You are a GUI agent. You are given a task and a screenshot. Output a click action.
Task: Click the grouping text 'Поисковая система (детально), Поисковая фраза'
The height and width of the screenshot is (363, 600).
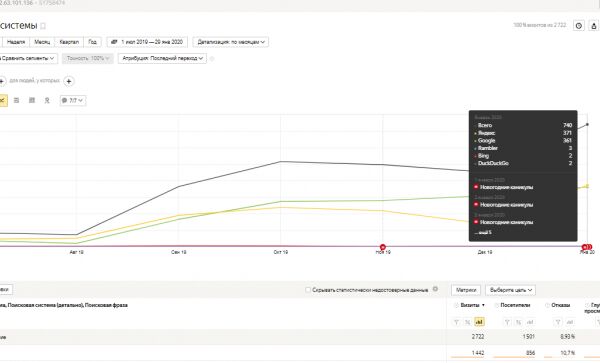[68, 305]
